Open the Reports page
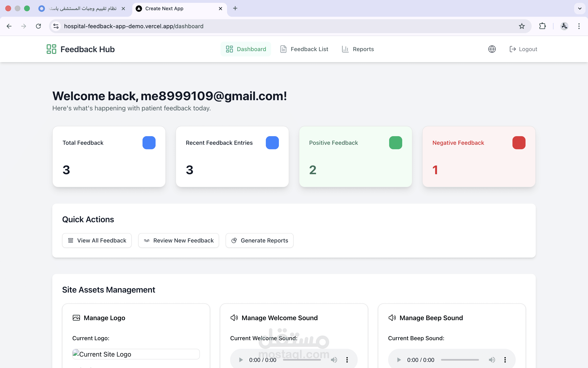 coord(358,49)
